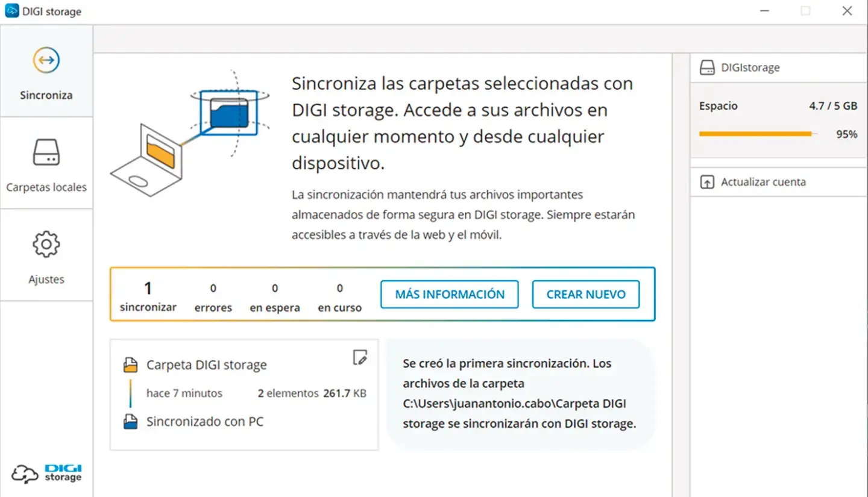Click the vertical scrollbar beside main content
This screenshot has height=497, width=868.
[x=681, y=275]
